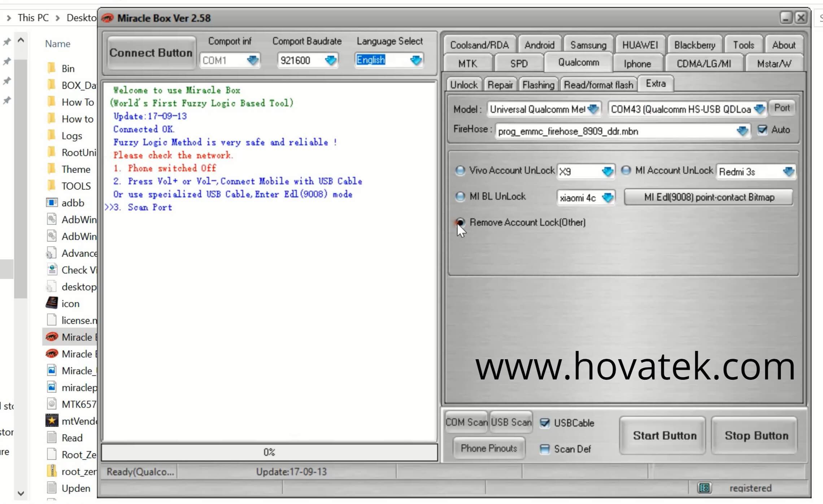Click the license file icon in Explorer
This screenshot has height=504, width=823.
point(52,320)
